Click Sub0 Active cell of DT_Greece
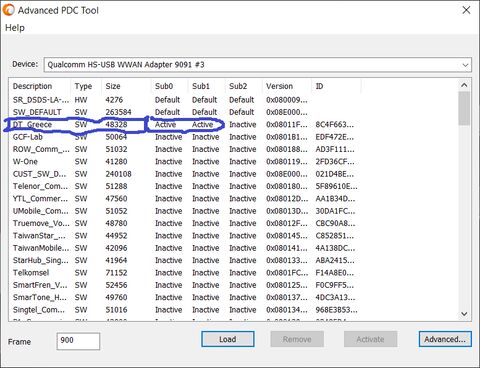This screenshot has width=480, height=368. [x=165, y=125]
